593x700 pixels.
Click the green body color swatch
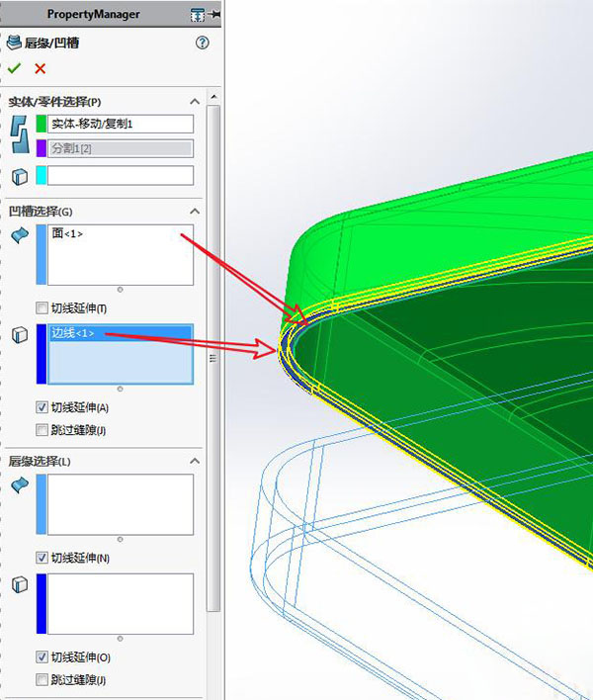click(42, 124)
